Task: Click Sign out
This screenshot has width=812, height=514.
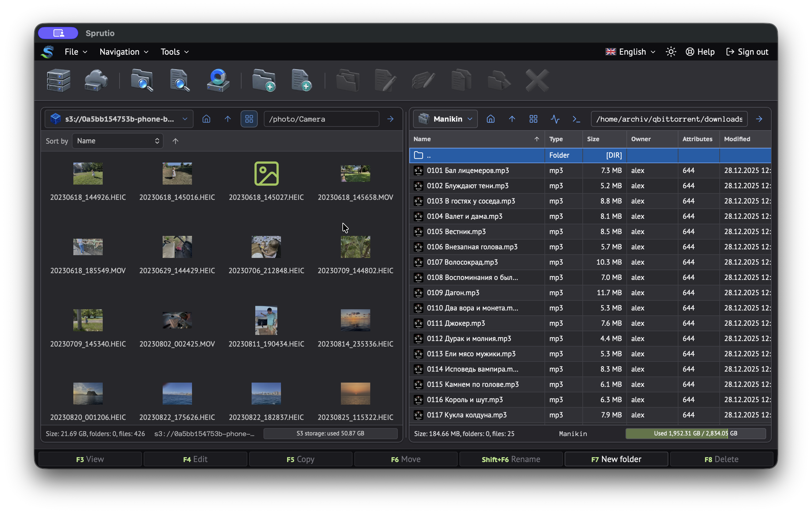Action: click(747, 52)
